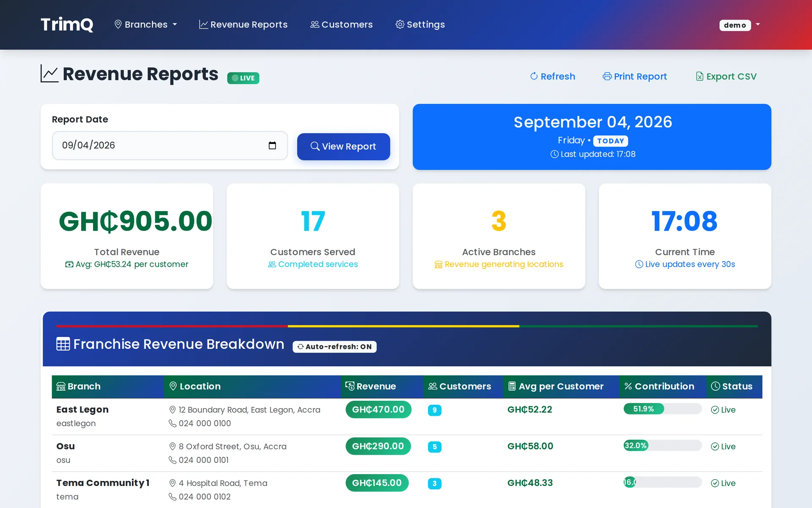Click the table grid icon in Franchise header
812x508 pixels.
coord(63,344)
